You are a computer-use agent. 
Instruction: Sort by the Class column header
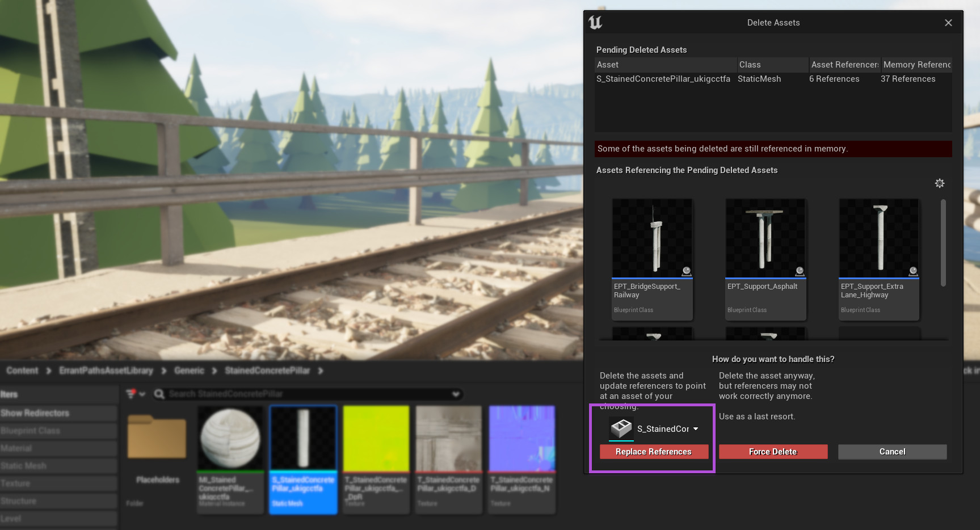click(x=772, y=65)
